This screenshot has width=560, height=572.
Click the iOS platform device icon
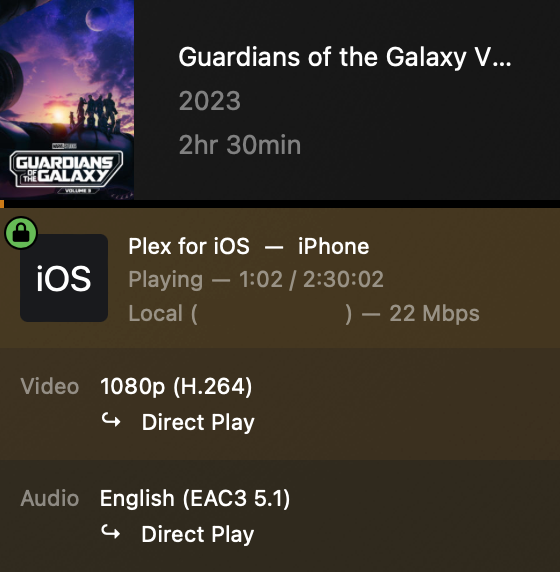tap(64, 278)
